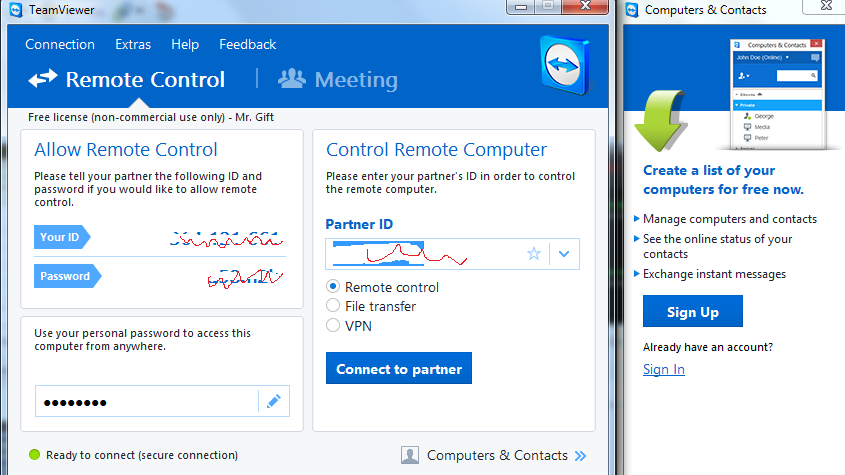Open the Partner ID history dropdown arrow
The height and width of the screenshot is (475, 845).
(564, 254)
